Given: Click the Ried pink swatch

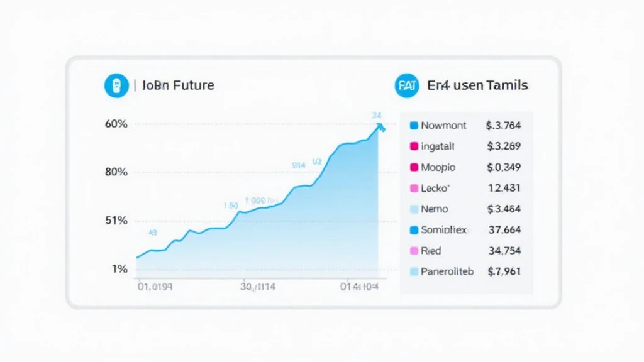Looking at the screenshot, I should coord(414,251).
